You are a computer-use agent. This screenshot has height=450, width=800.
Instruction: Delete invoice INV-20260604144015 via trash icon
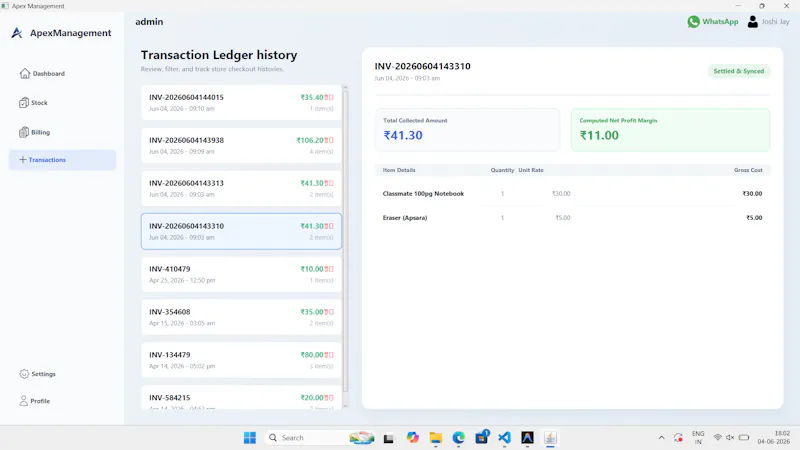click(x=329, y=97)
